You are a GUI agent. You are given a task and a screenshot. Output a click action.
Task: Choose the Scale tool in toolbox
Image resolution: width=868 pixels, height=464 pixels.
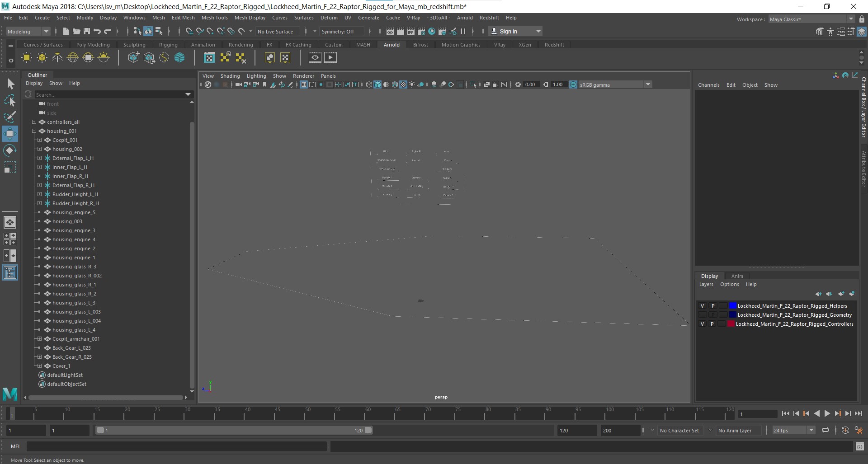tap(10, 167)
